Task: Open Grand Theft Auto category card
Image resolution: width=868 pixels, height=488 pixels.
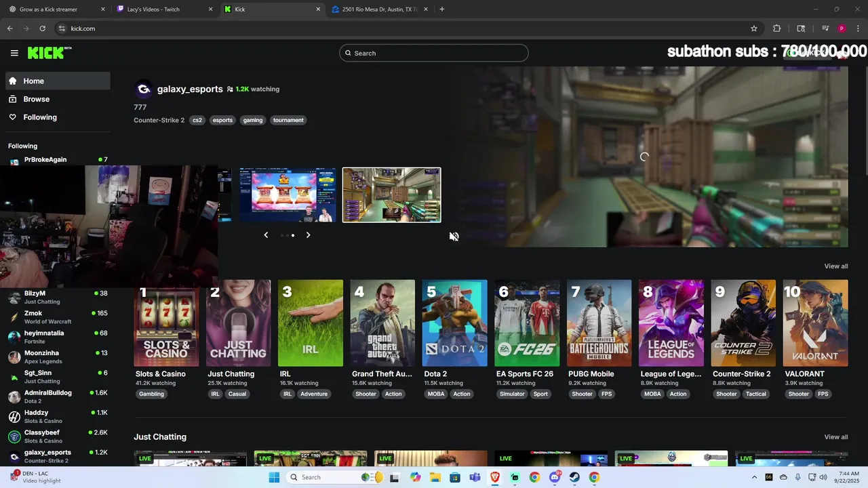Action: click(382, 323)
